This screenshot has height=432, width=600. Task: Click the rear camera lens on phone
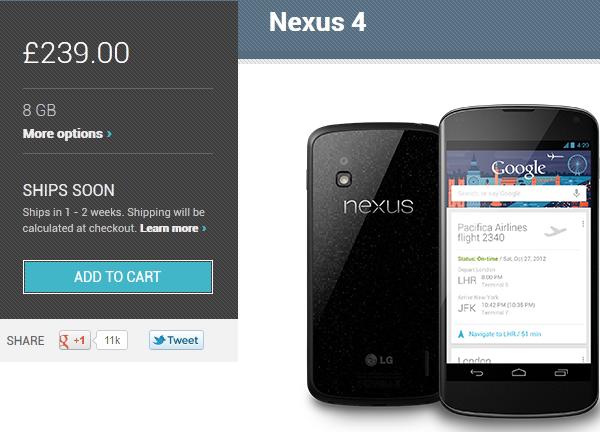click(343, 179)
